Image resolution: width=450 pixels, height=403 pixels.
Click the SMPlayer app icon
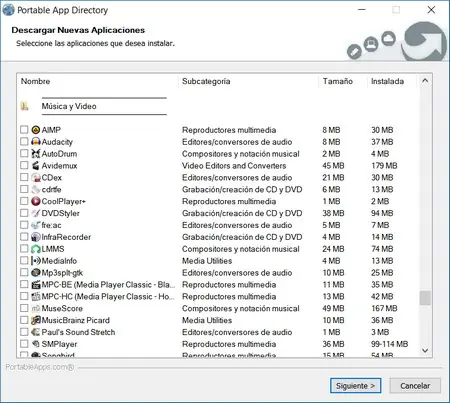click(36, 344)
